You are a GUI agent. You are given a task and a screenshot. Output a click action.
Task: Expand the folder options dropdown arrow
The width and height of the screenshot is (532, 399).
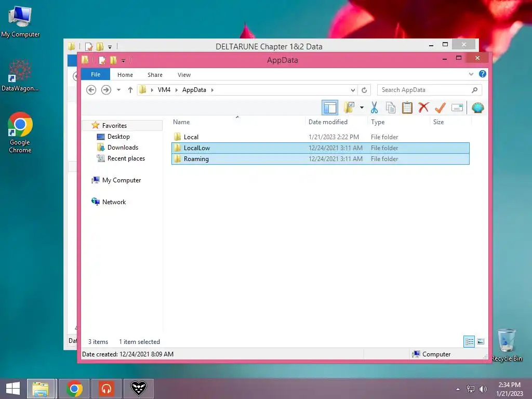click(362, 108)
